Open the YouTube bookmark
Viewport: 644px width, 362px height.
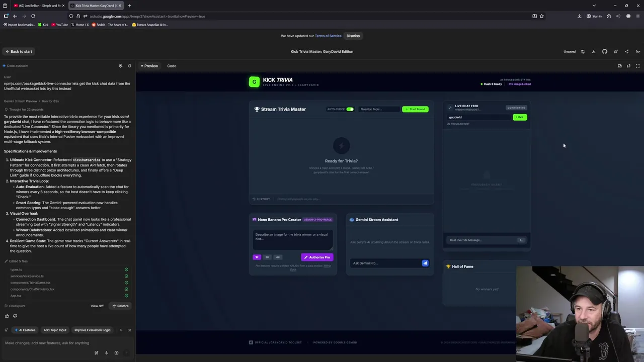[59, 25]
